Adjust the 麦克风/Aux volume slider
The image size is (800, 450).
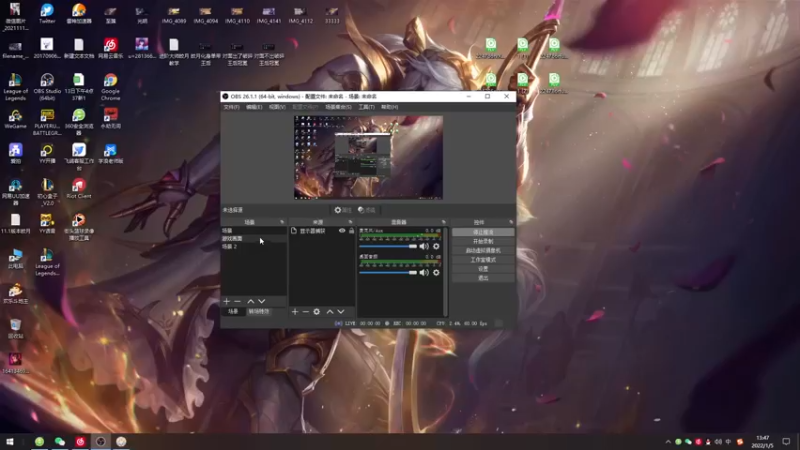click(x=388, y=246)
